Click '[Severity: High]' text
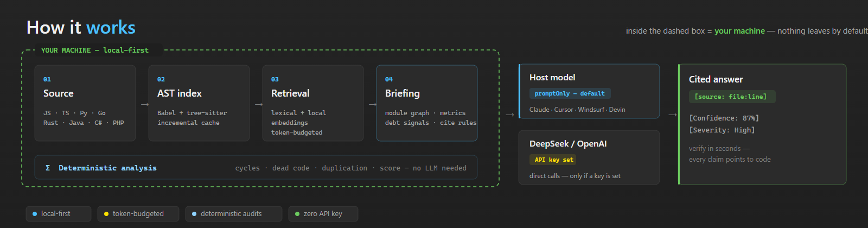 (x=722, y=130)
